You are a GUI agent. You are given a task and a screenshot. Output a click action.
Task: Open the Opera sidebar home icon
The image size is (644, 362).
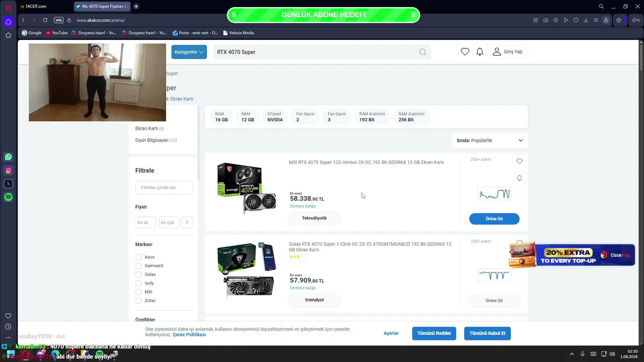[8, 22]
